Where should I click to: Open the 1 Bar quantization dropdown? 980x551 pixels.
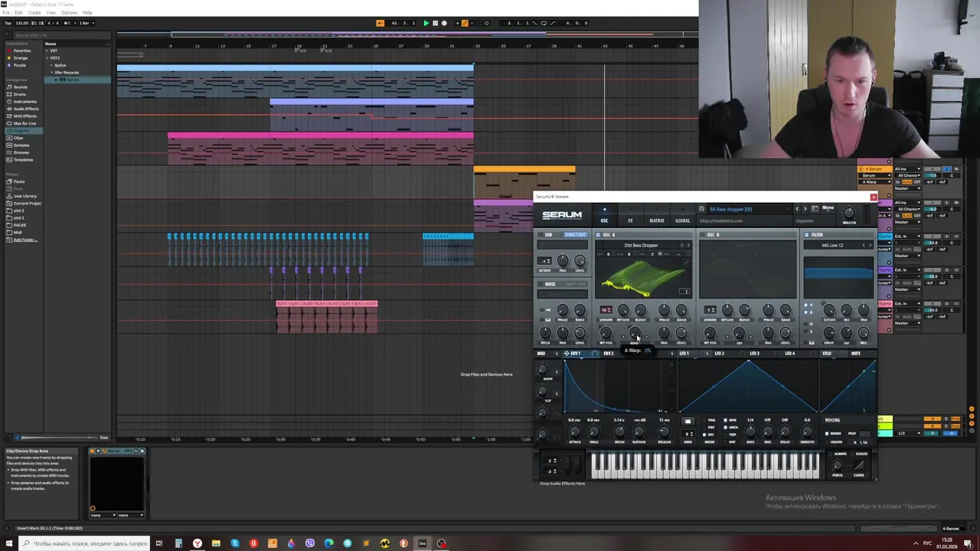click(x=87, y=23)
